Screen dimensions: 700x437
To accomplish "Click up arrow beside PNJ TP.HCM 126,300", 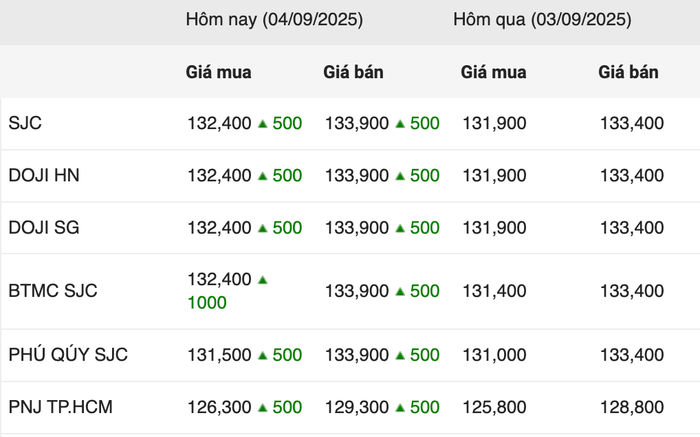I will point(262,408).
